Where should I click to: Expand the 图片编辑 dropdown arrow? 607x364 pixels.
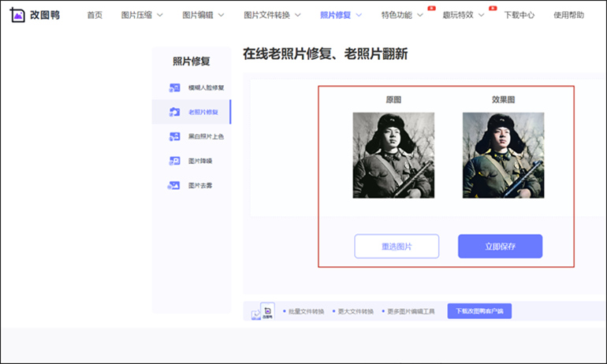(x=221, y=15)
